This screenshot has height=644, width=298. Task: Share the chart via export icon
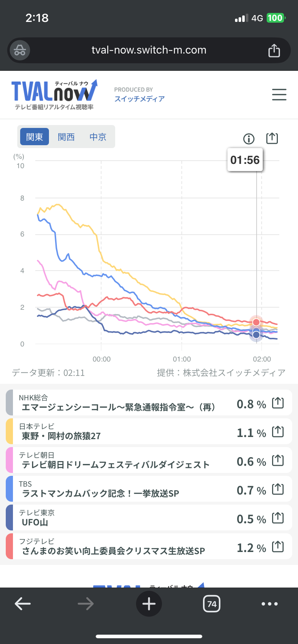pyautogui.click(x=272, y=138)
